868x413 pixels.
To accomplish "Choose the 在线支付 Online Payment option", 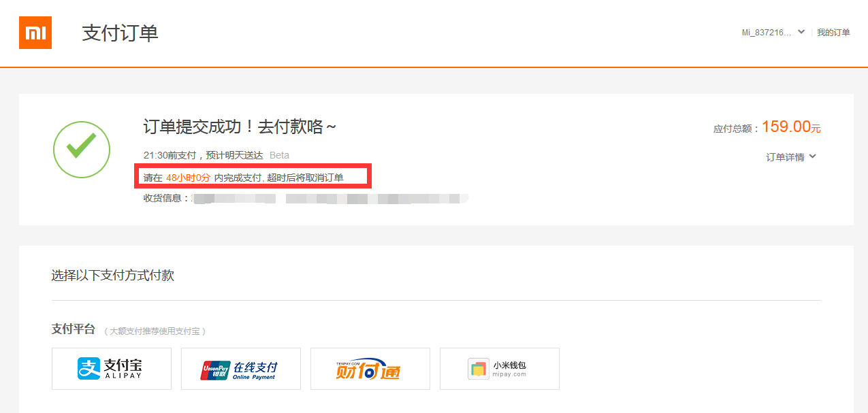I will tap(241, 369).
